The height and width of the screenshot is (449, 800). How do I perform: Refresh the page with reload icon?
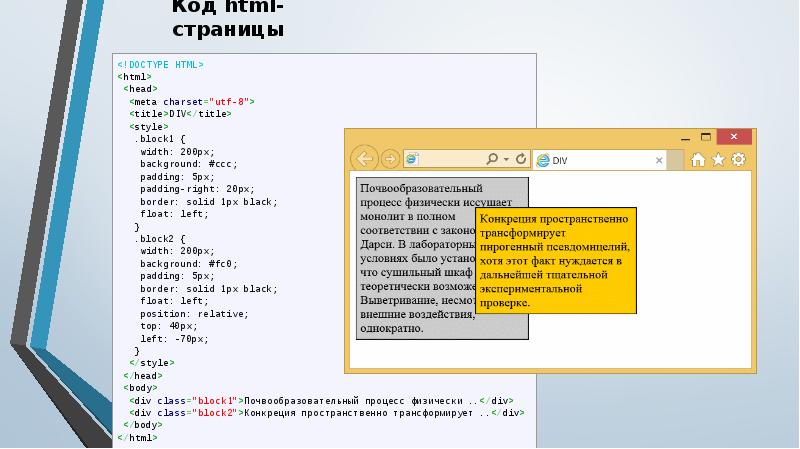[x=520, y=159]
